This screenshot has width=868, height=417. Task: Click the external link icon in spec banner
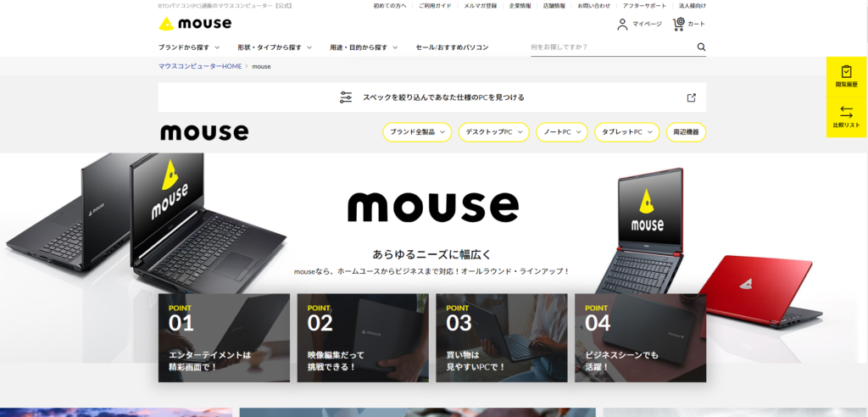pos(692,97)
